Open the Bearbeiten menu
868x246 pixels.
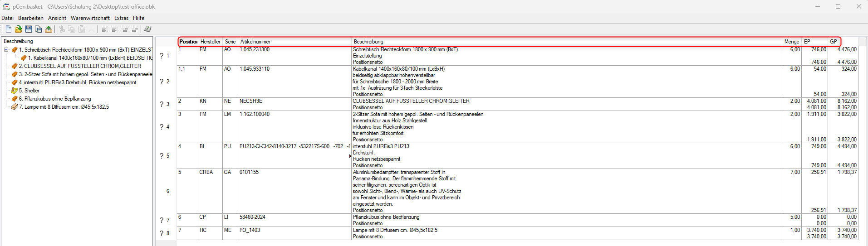(31, 18)
